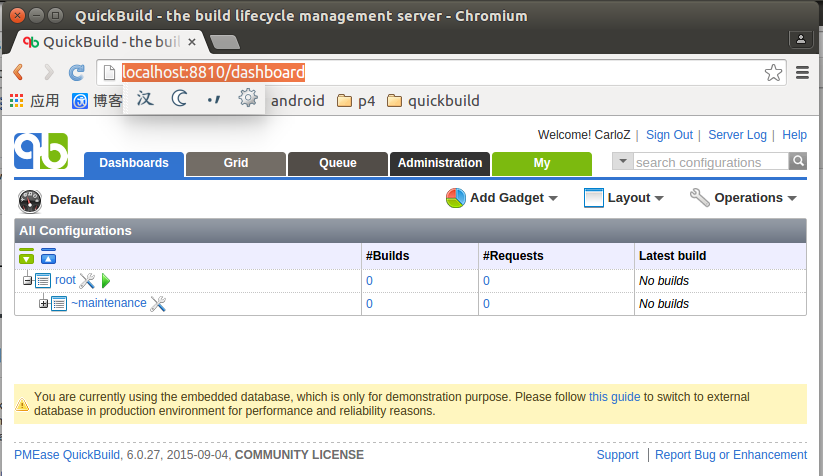
Task: Click the browser forward arrow
Action: [48, 72]
